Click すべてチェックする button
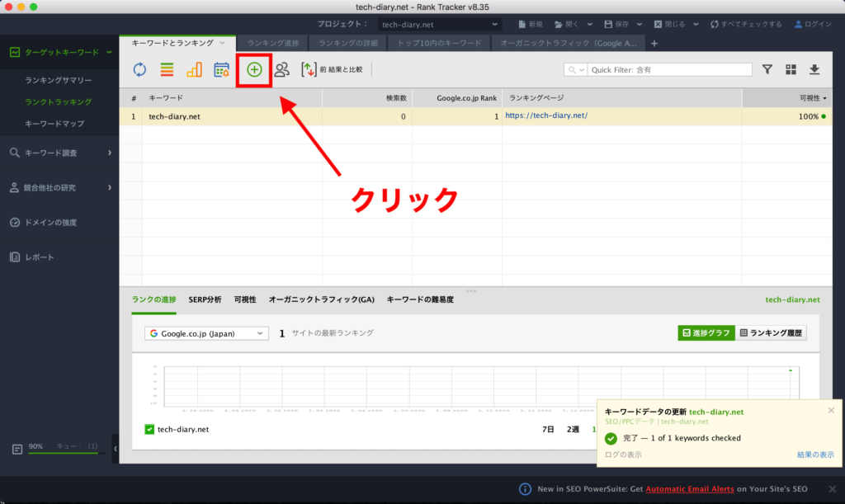 (746, 24)
